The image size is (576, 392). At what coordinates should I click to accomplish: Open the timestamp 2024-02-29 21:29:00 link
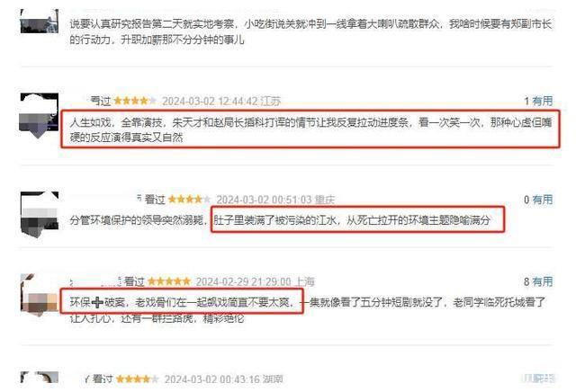click(x=243, y=282)
